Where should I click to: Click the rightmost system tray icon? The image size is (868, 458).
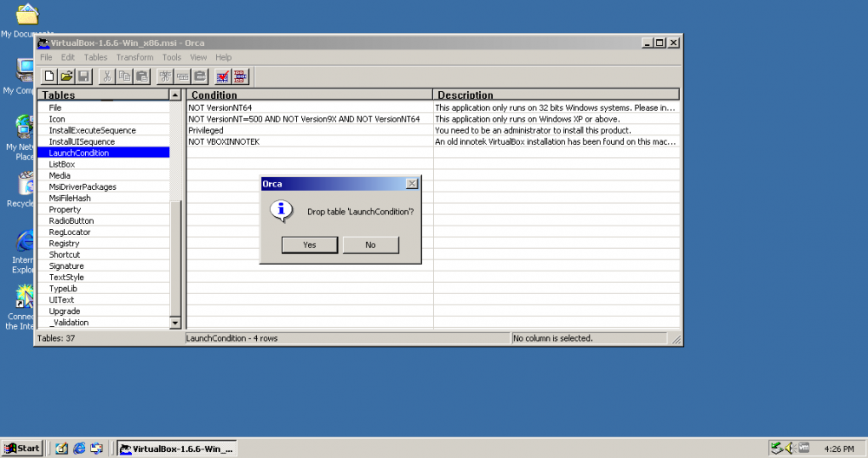coord(803,448)
